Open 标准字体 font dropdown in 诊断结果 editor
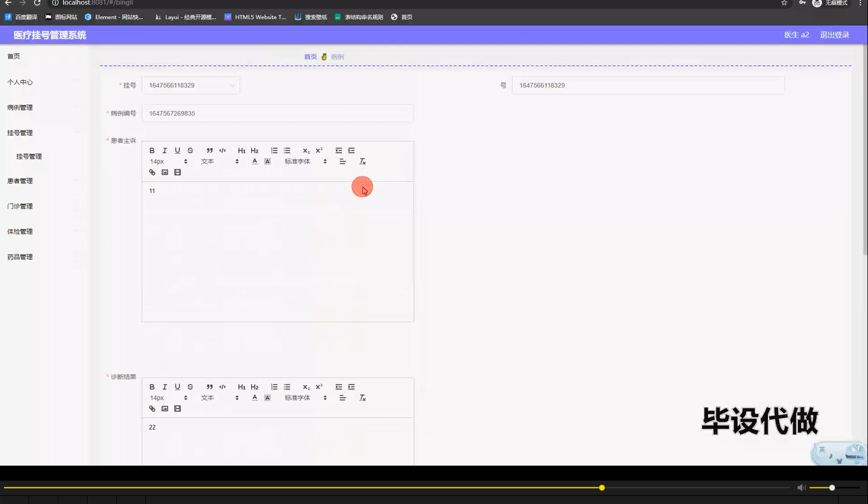The height and width of the screenshot is (504, 868). coord(306,398)
